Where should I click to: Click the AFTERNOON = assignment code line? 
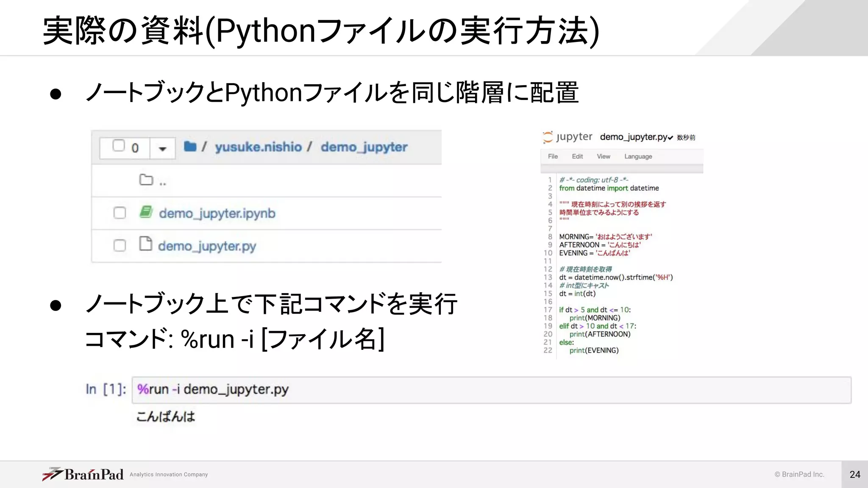(600, 245)
